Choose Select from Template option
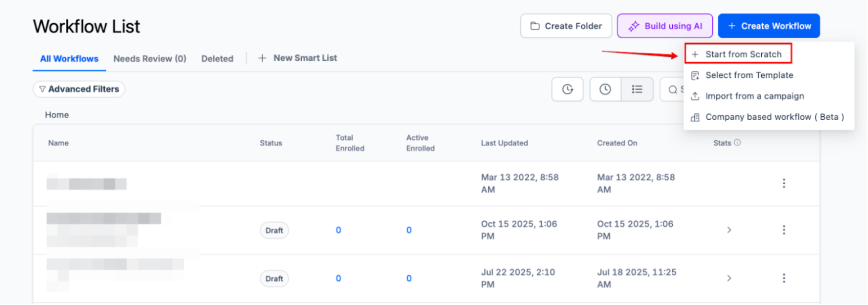Image resolution: width=868 pixels, height=305 pixels. point(749,75)
